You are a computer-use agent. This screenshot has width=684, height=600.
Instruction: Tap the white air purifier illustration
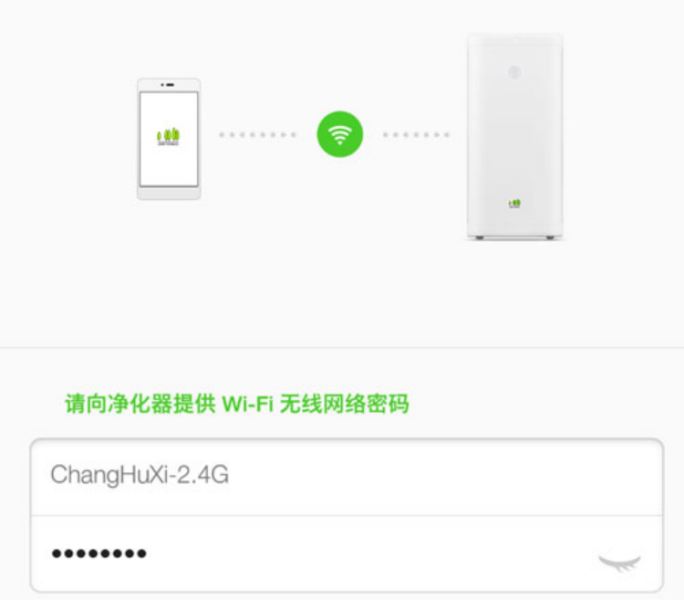515,136
